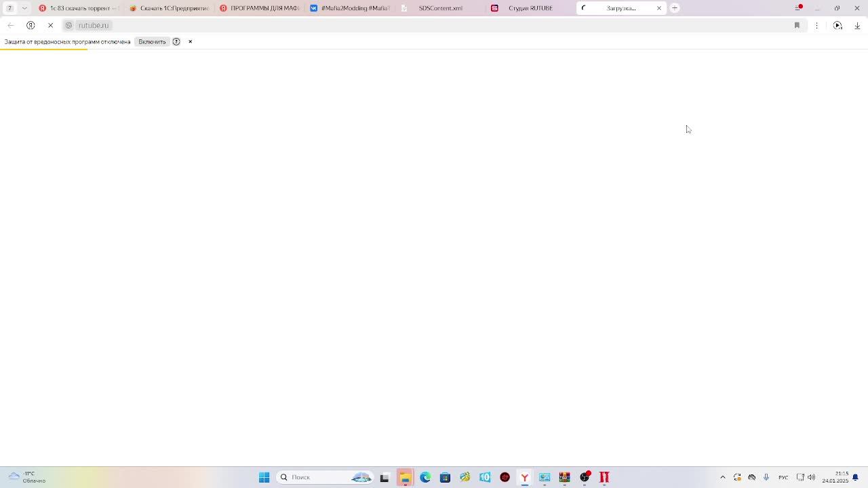Image resolution: width=868 pixels, height=488 pixels.
Task: Bookmark this page
Action: pos(797,25)
